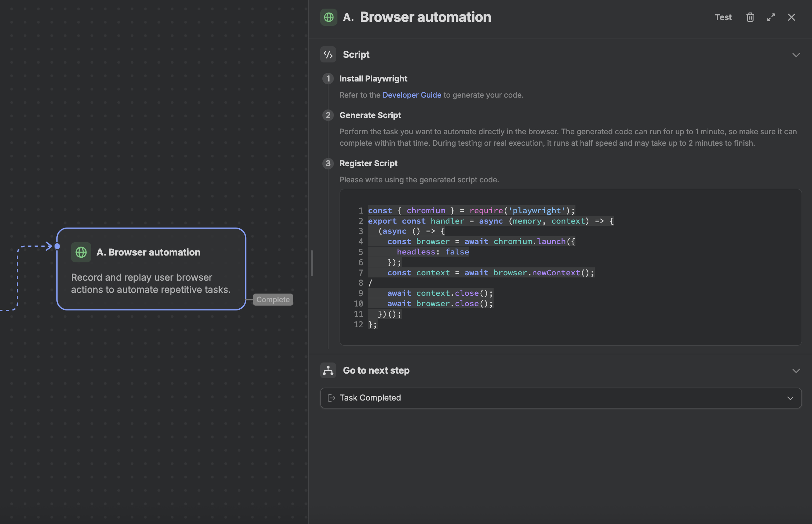
Task: Click the step 1 Install Playwright marker
Action: pos(328,79)
